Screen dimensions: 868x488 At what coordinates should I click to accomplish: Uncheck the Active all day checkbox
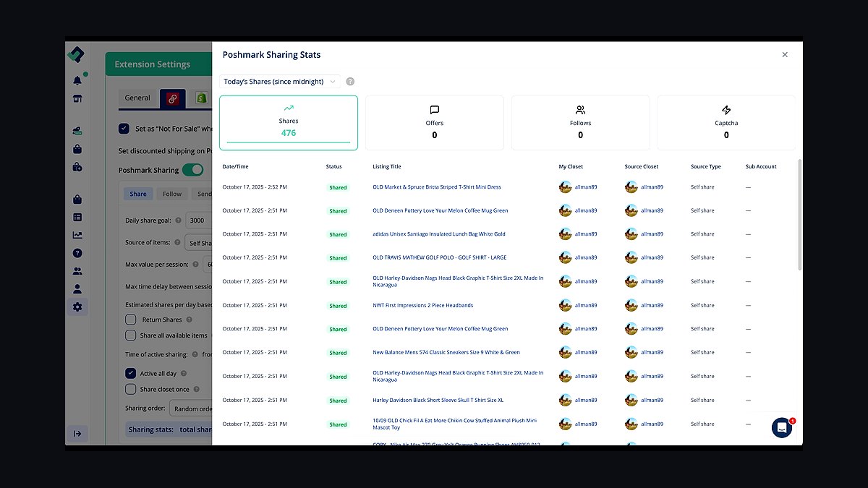(131, 374)
